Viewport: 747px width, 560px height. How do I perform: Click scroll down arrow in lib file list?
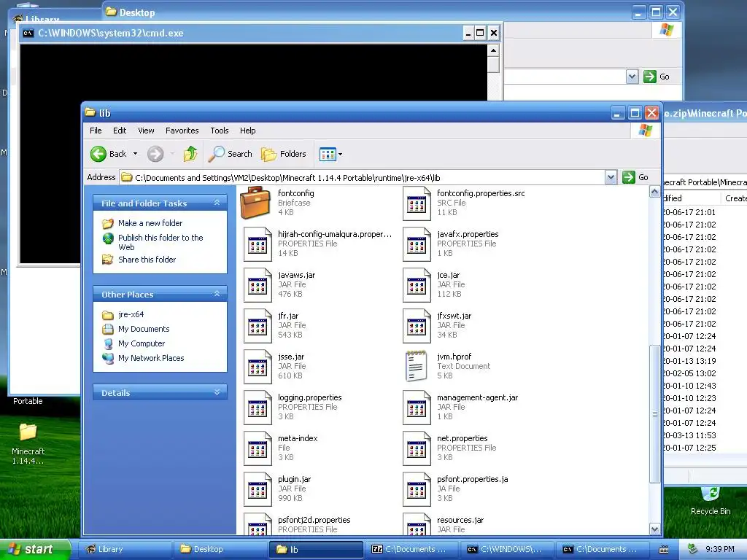pyautogui.click(x=654, y=529)
